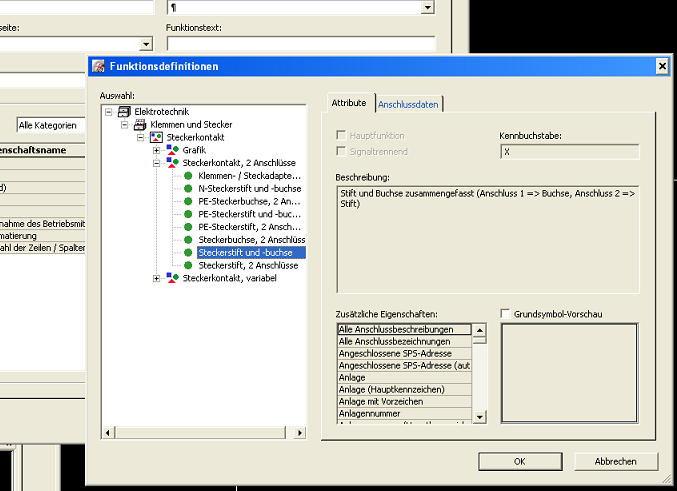Select tree item 'Steckerkontakt, variabel'
This screenshot has width=677, height=491.
[x=229, y=278]
